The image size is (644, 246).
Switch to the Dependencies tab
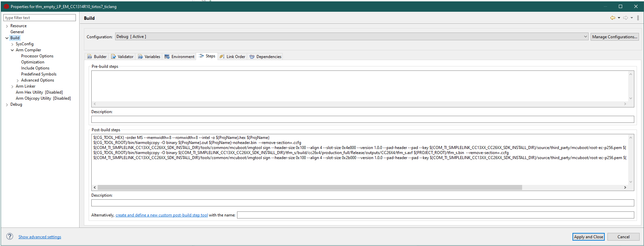click(265, 57)
